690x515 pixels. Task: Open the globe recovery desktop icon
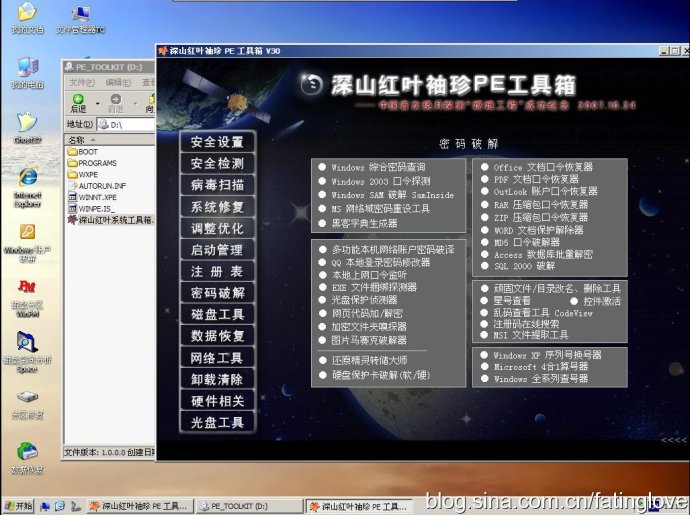(27, 458)
